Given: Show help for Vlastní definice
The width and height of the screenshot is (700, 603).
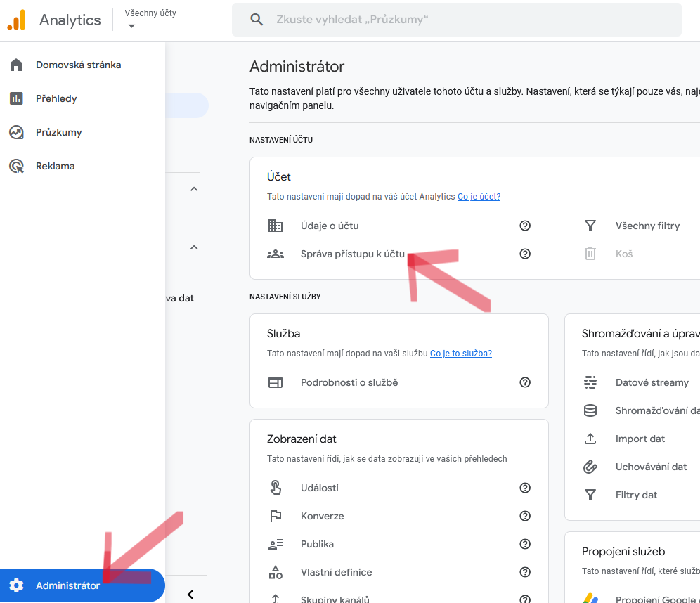Looking at the screenshot, I should [525, 572].
